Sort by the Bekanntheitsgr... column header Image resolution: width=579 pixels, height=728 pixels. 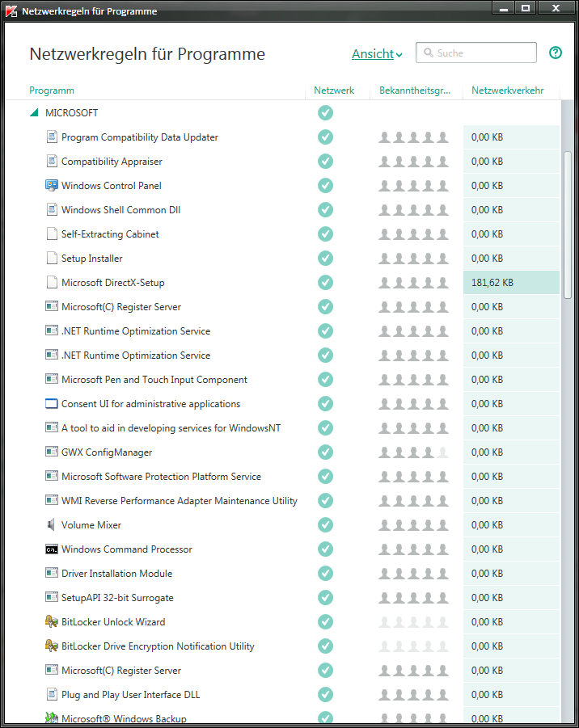[415, 90]
